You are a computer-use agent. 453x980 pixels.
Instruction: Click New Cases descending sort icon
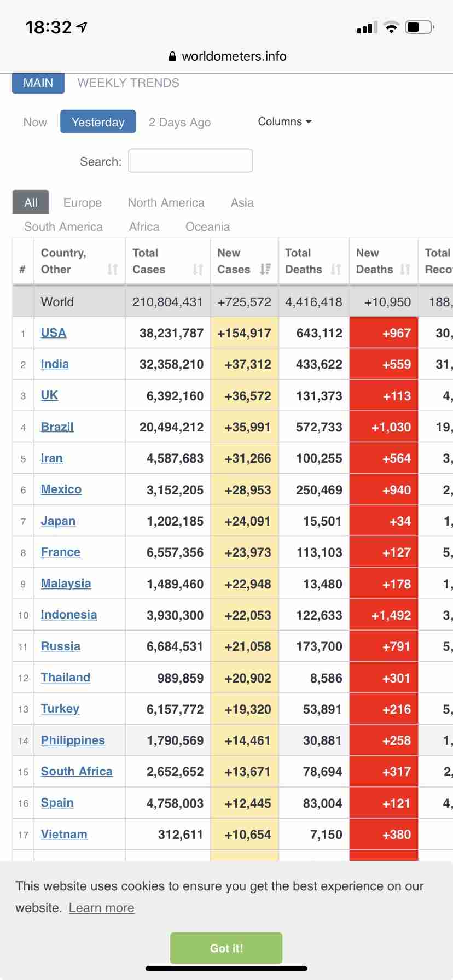tap(265, 269)
